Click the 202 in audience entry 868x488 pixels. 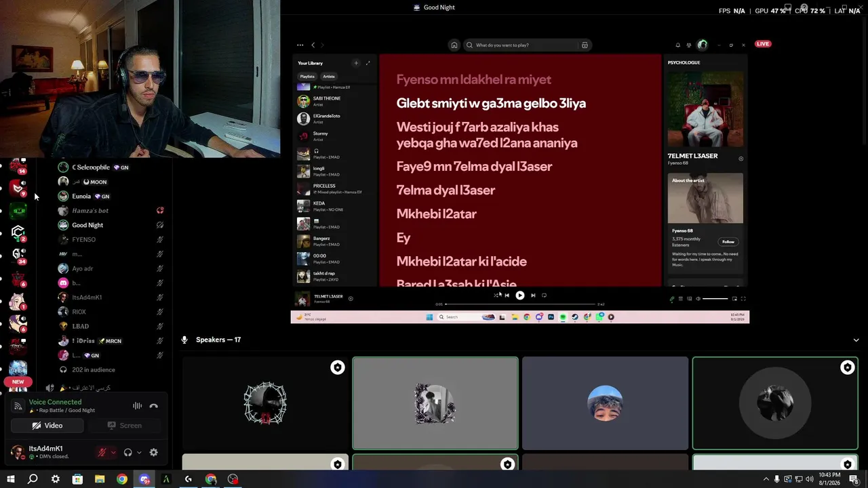tap(94, 370)
